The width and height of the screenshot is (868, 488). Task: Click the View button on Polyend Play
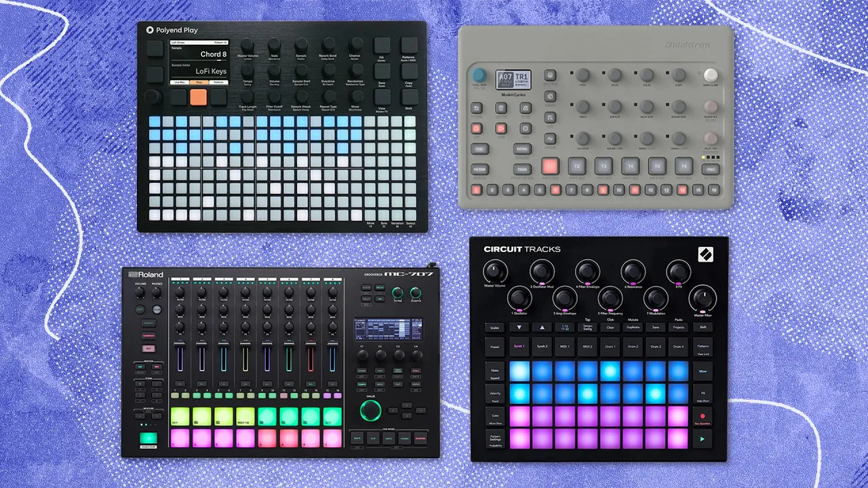pyautogui.click(x=382, y=97)
